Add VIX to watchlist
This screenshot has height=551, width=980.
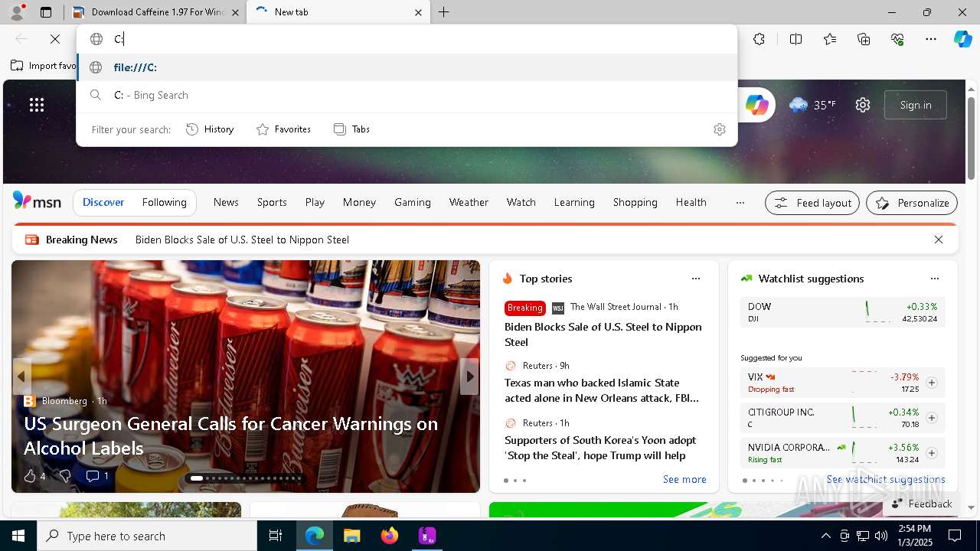[x=932, y=383]
